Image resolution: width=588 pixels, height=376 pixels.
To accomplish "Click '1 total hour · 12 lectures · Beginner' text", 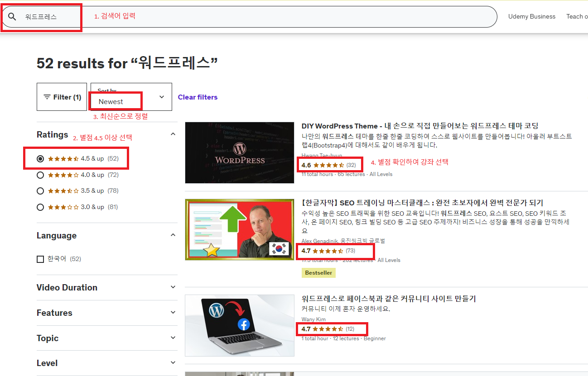I will pyautogui.click(x=344, y=338).
